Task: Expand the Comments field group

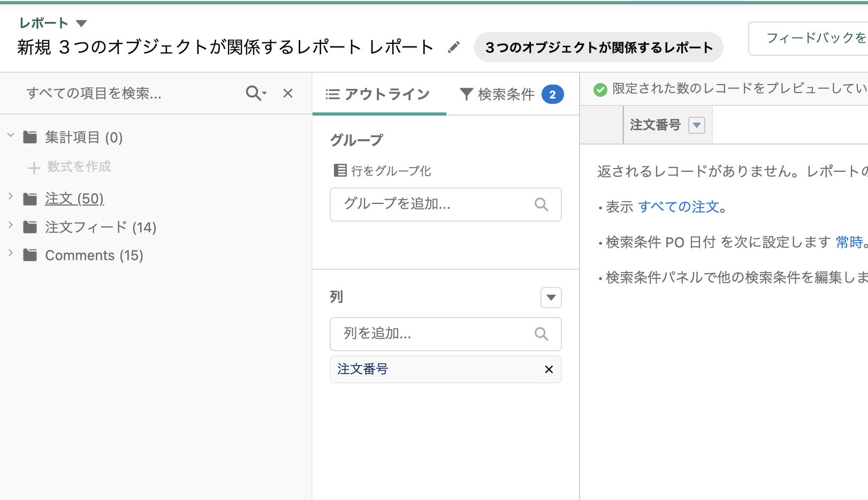Action: [11, 254]
